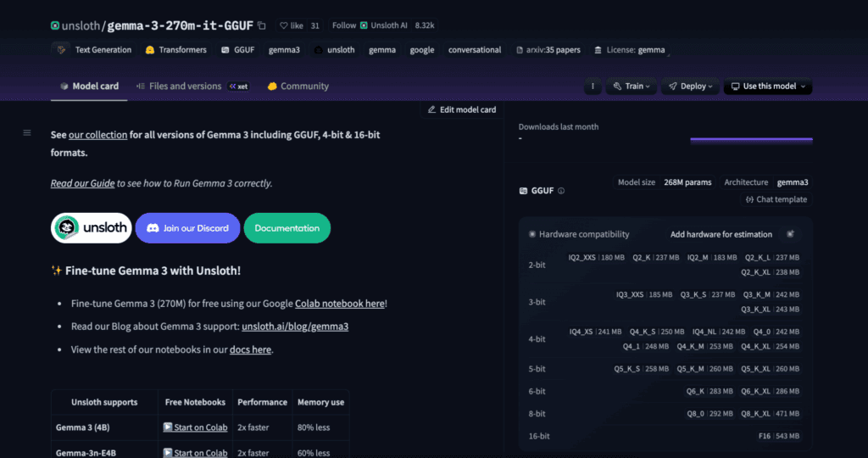
Task: Click the gemma3 tag
Action: click(x=284, y=50)
